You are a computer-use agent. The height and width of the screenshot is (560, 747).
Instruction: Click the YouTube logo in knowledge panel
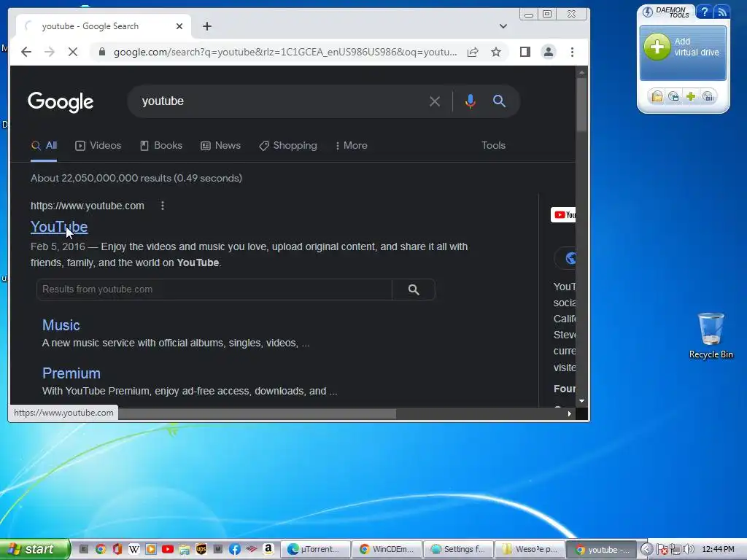coord(563,215)
